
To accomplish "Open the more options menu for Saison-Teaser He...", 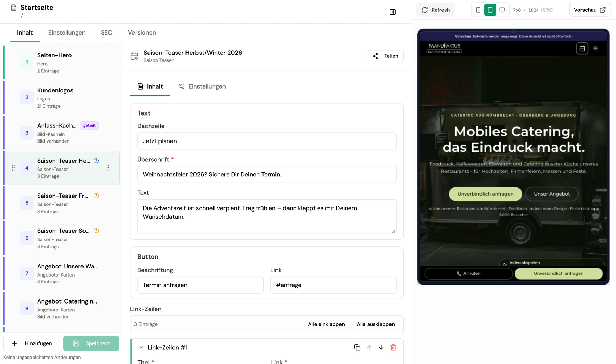I will click(108, 168).
